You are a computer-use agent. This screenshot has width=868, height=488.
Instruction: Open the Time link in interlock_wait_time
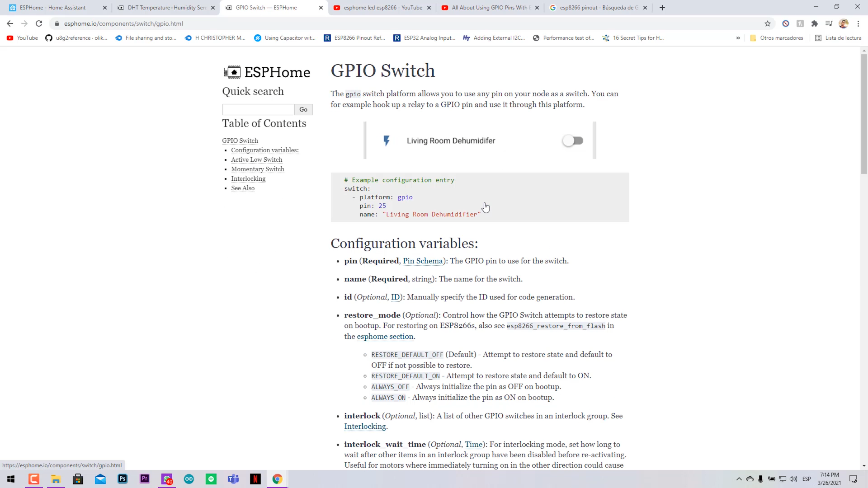tap(473, 444)
